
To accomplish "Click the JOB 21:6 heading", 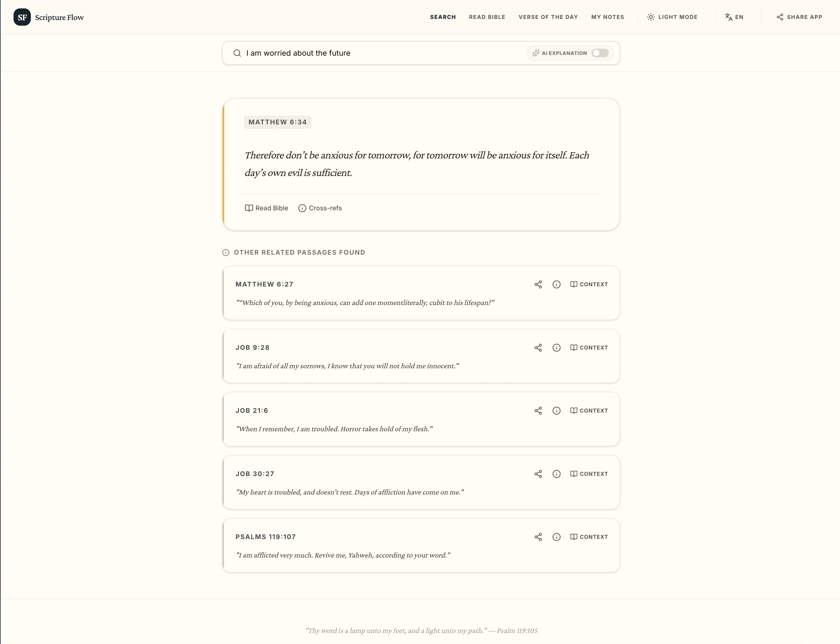I will pyautogui.click(x=252, y=411).
